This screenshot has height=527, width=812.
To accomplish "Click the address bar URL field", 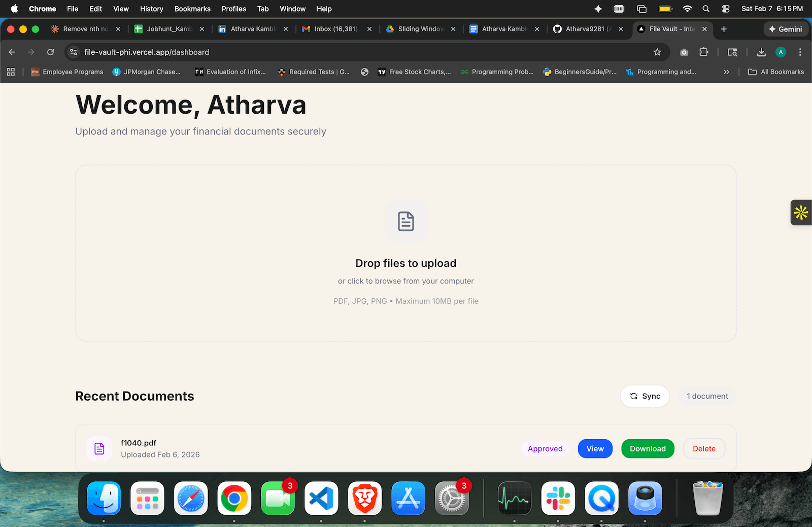I will pyautogui.click(x=355, y=52).
